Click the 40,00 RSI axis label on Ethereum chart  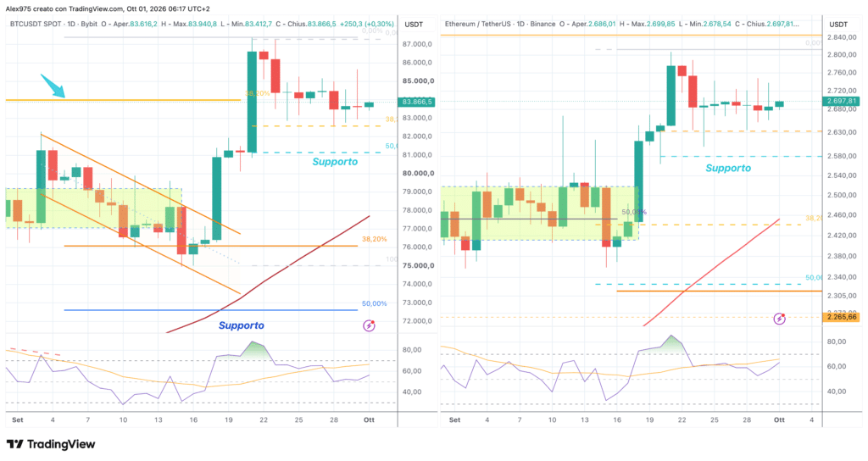click(837, 392)
